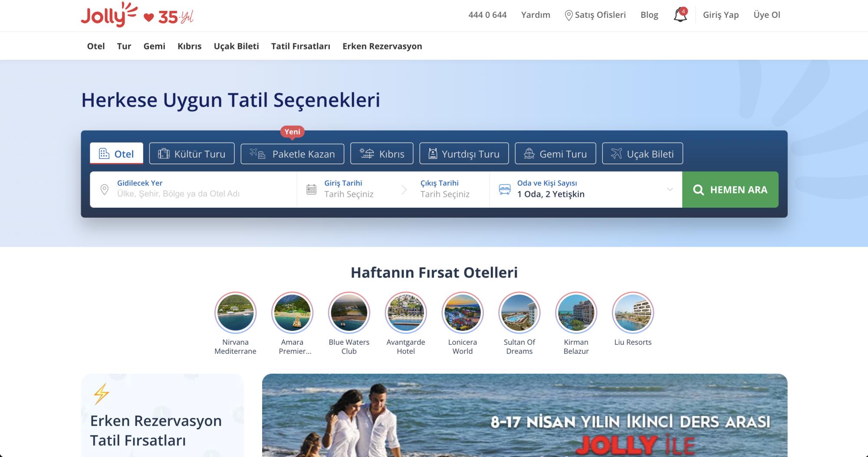
Task: Switch to the Kıbrıs search tab
Action: pyautogui.click(x=382, y=153)
